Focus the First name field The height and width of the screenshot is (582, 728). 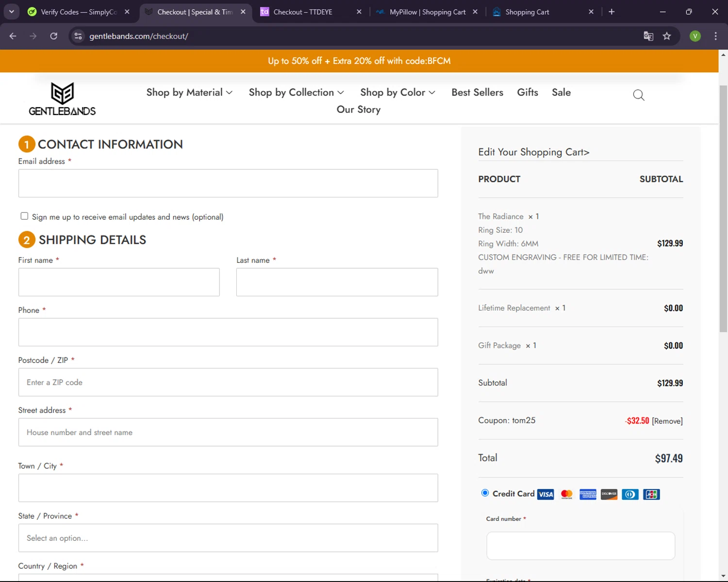(119, 282)
